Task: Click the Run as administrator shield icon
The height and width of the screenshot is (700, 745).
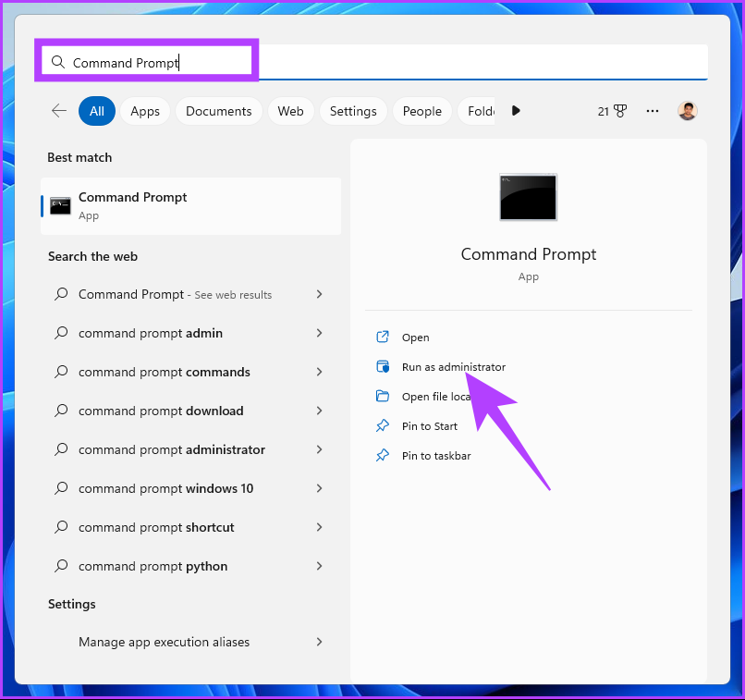Action: coord(383,367)
